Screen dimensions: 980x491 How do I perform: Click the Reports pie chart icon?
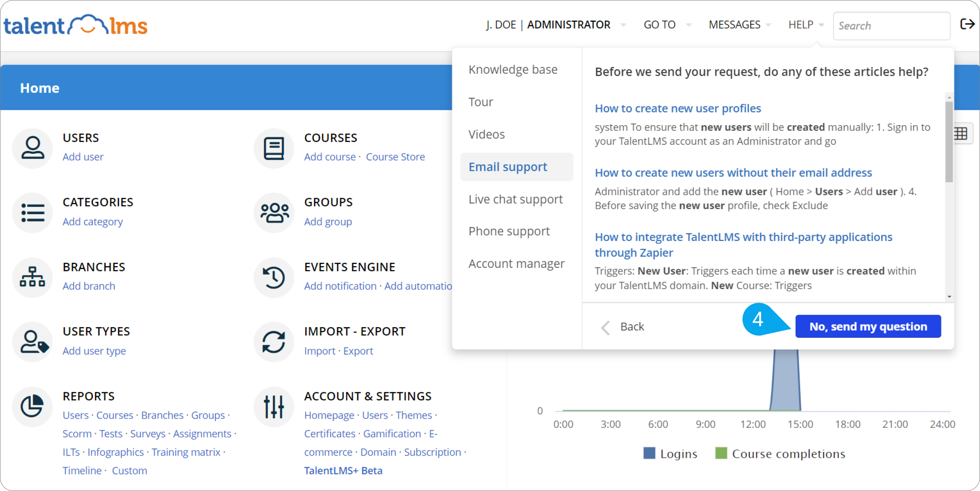pyautogui.click(x=33, y=406)
